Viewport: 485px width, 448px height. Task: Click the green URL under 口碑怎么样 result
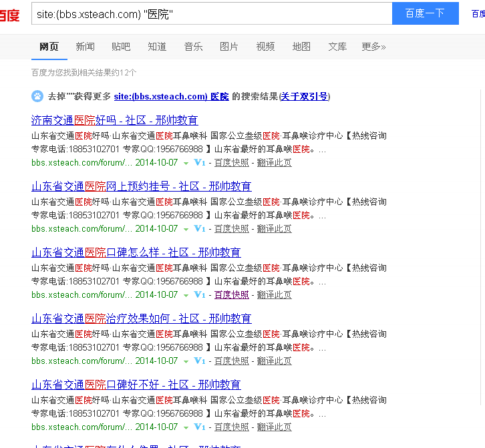pyautogui.click(x=82, y=295)
